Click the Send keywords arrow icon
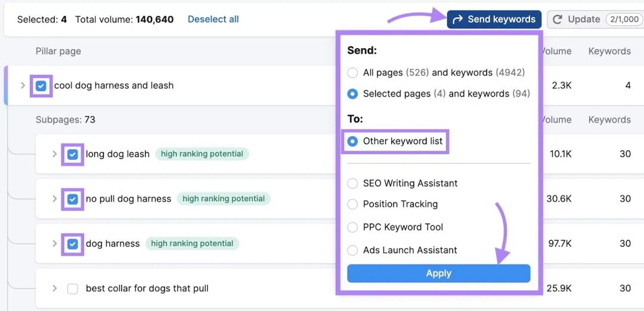The width and height of the screenshot is (644, 311). [457, 19]
